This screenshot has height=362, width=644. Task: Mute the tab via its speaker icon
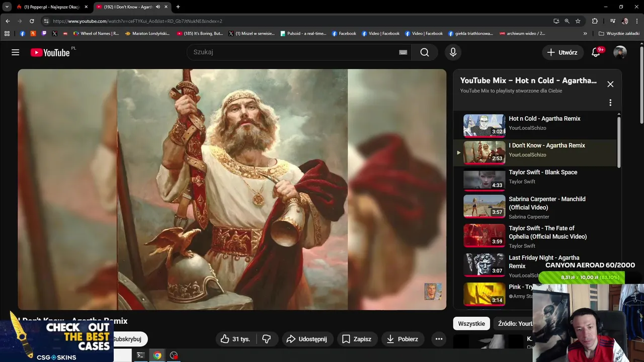pos(158,7)
